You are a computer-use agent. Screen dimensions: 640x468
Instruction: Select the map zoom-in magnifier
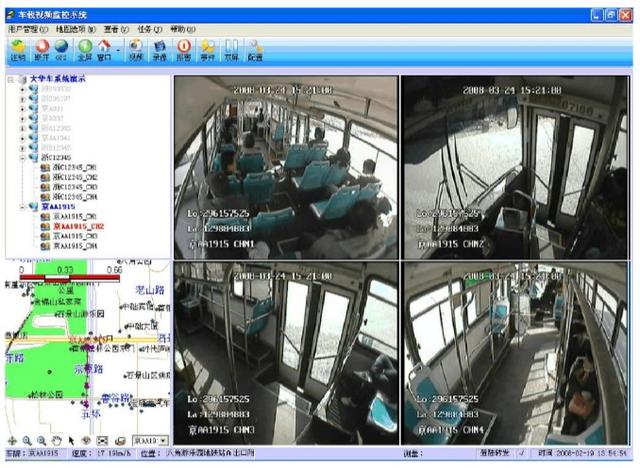pyautogui.click(x=27, y=441)
